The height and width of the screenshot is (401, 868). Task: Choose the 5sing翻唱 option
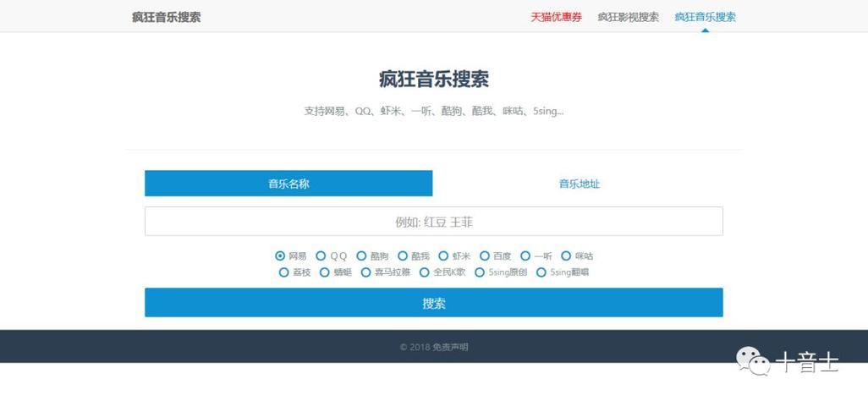(x=541, y=272)
